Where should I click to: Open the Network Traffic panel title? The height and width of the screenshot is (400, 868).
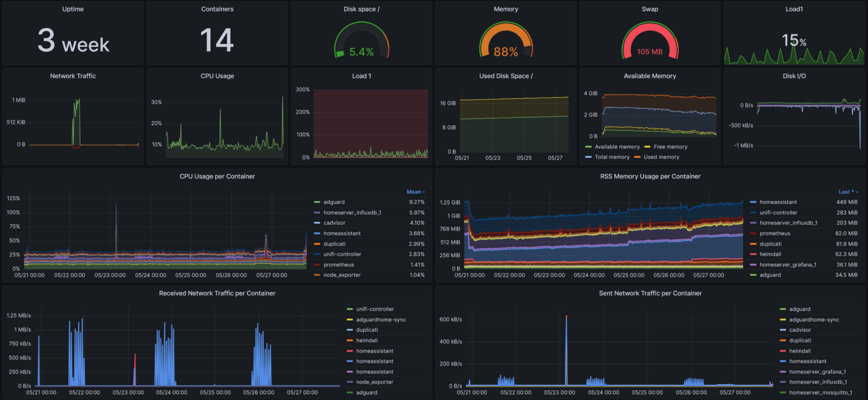coord(73,76)
